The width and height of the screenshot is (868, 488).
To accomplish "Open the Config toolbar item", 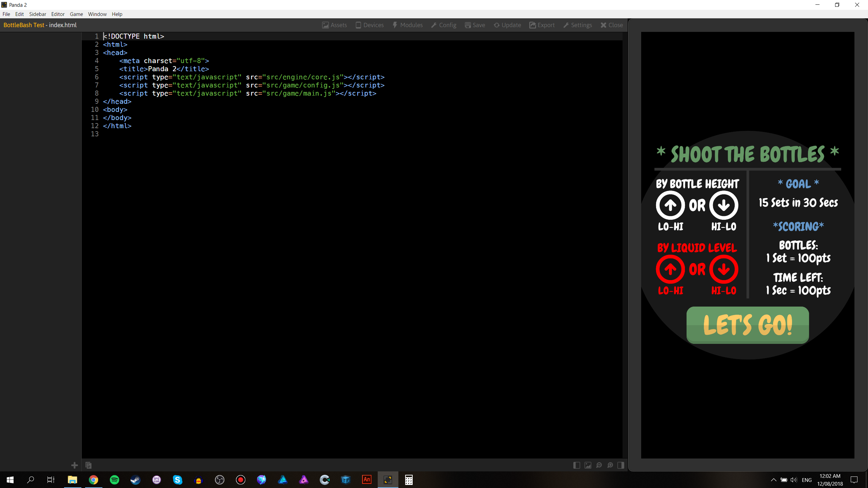I will 444,25.
